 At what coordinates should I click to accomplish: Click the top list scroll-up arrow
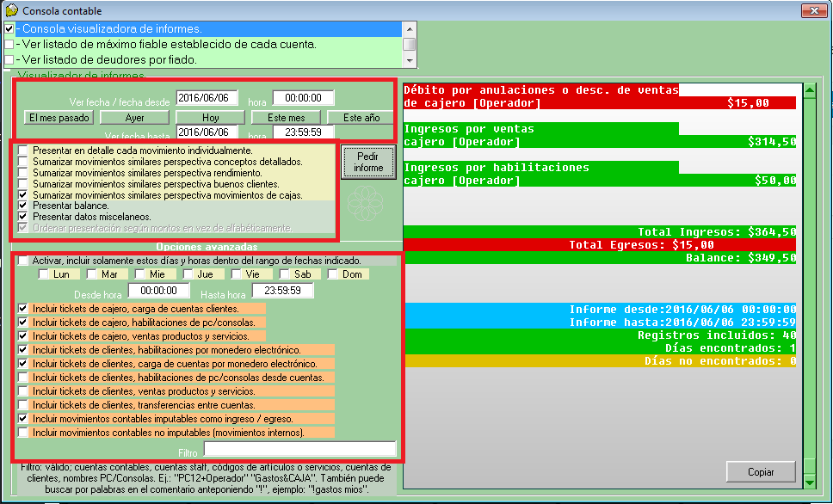409,28
